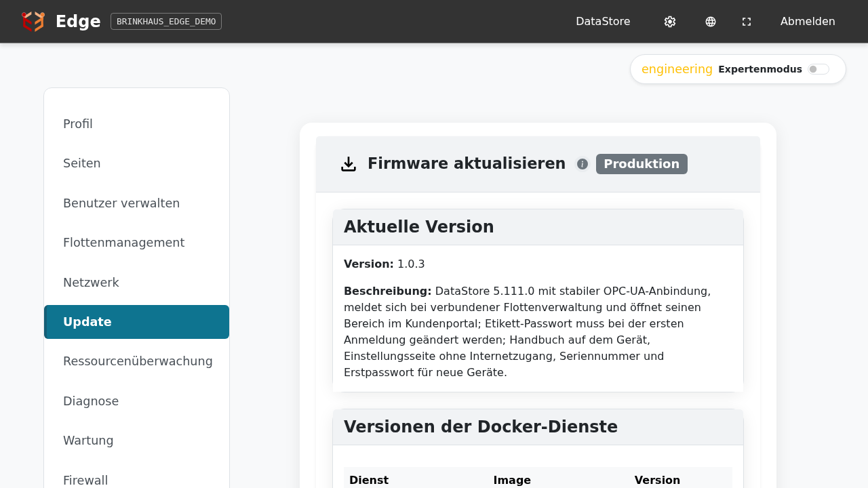Open the DataStore link
This screenshot has height=488, width=868.
[603, 22]
